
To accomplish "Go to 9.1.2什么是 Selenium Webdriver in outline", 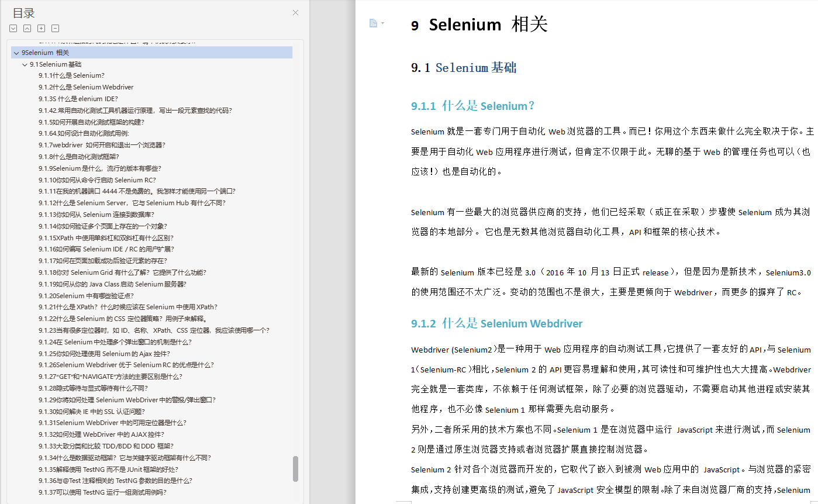I will point(86,87).
